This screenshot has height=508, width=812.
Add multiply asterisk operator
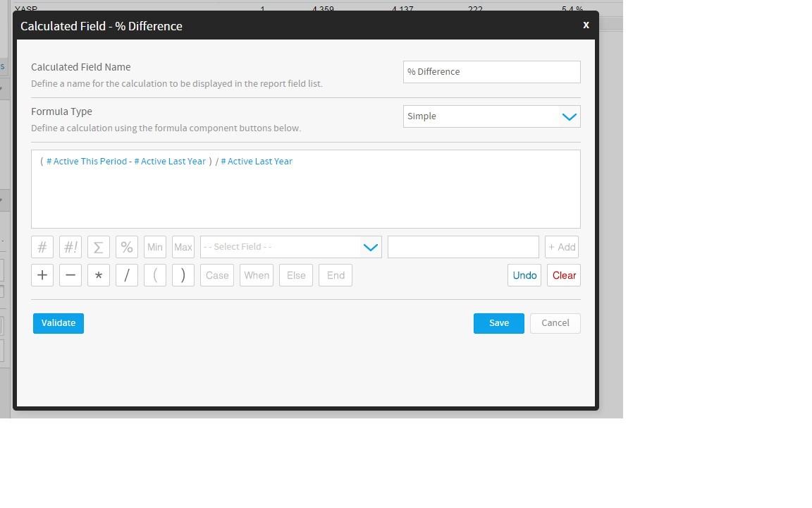99,275
